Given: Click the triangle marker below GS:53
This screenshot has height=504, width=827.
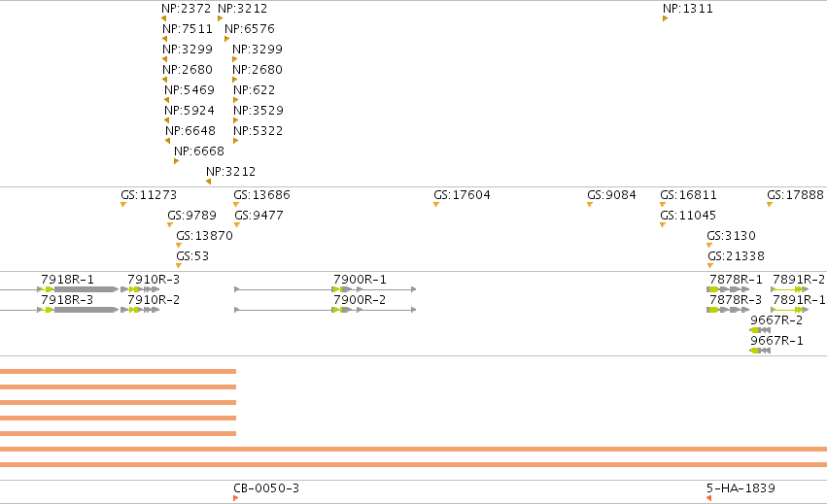Looking at the screenshot, I should [x=179, y=266].
